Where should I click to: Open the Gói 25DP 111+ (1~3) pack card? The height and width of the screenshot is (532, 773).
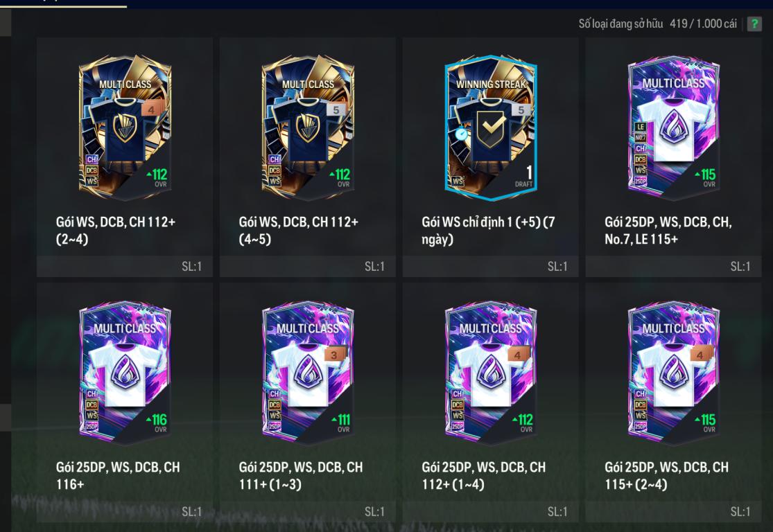(308, 402)
